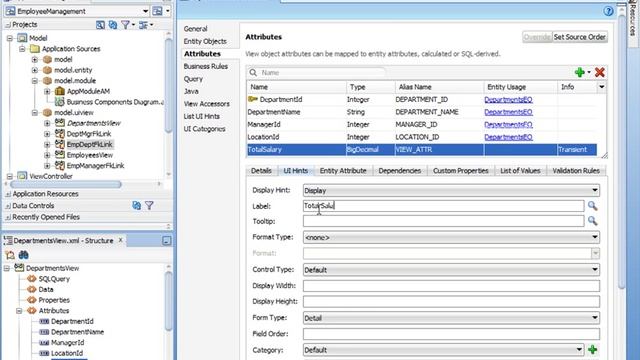Click Projects horizontal scrollbar

click(x=65, y=184)
